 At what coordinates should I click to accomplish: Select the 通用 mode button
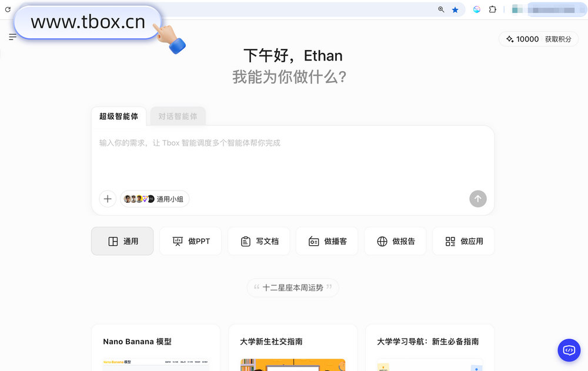(x=122, y=241)
